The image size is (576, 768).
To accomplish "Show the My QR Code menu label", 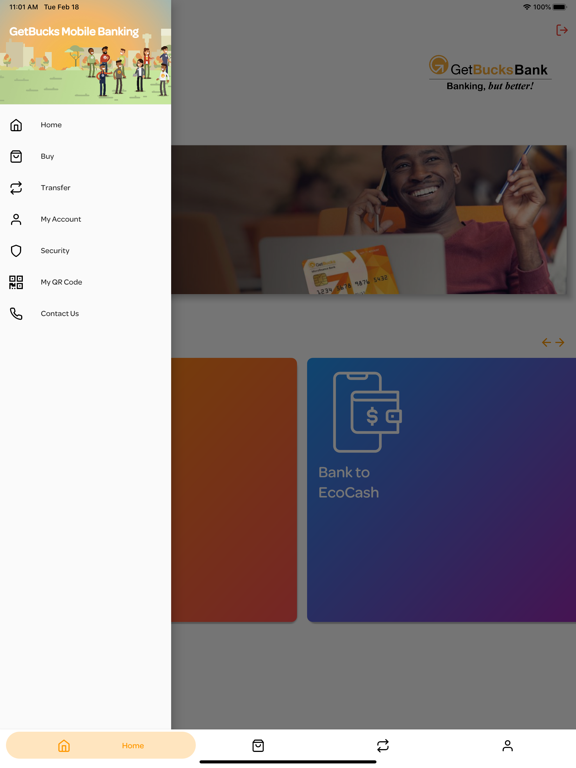I will [x=61, y=282].
